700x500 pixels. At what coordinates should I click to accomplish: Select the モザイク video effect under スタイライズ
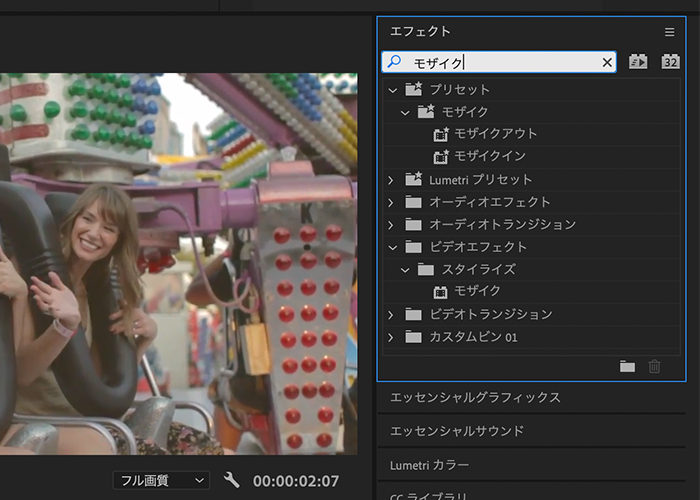pyautogui.click(x=477, y=291)
